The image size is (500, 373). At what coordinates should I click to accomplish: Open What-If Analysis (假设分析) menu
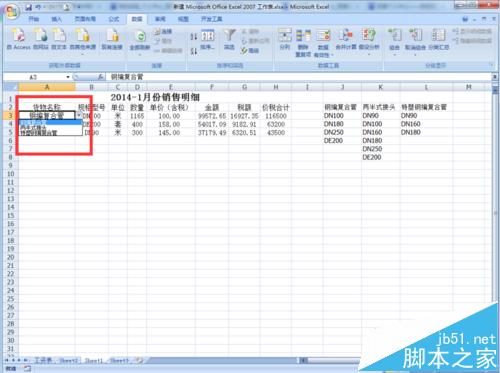tap(369, 42)
